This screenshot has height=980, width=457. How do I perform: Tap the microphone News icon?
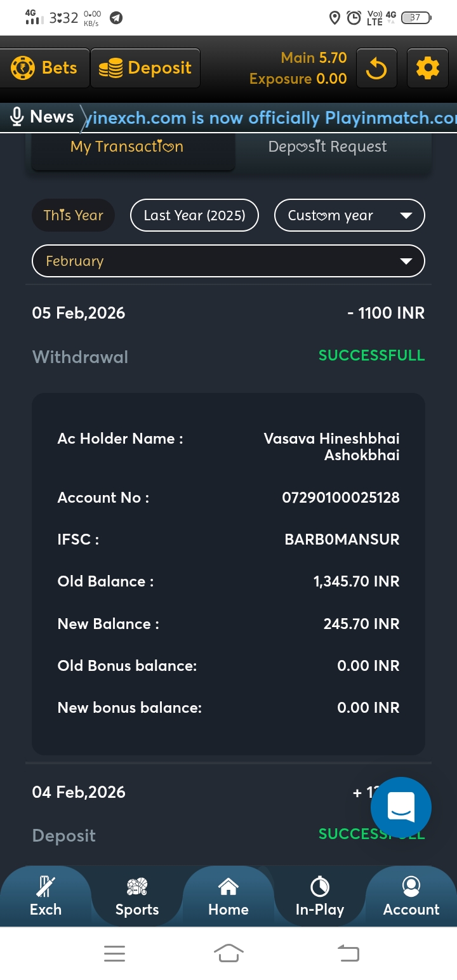[17, 117]
